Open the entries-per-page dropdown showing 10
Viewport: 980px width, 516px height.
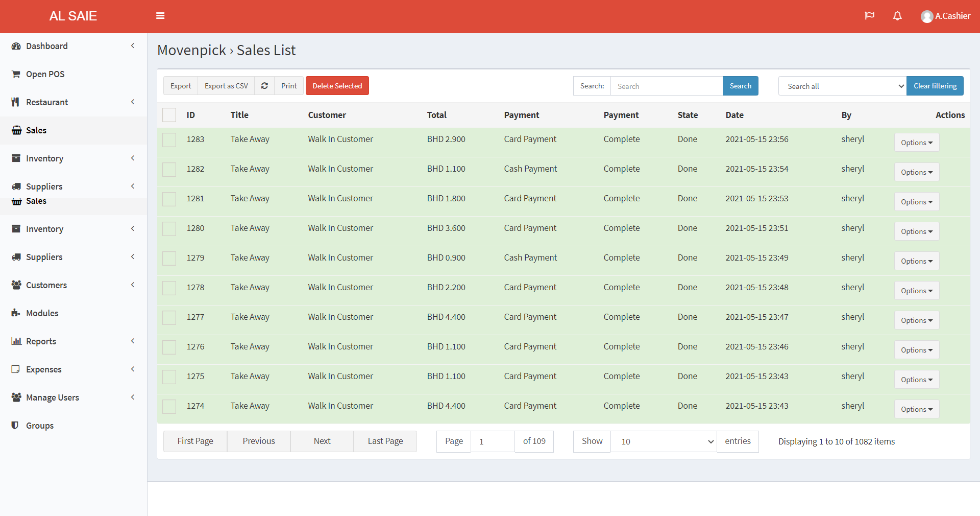click(664, 441)
